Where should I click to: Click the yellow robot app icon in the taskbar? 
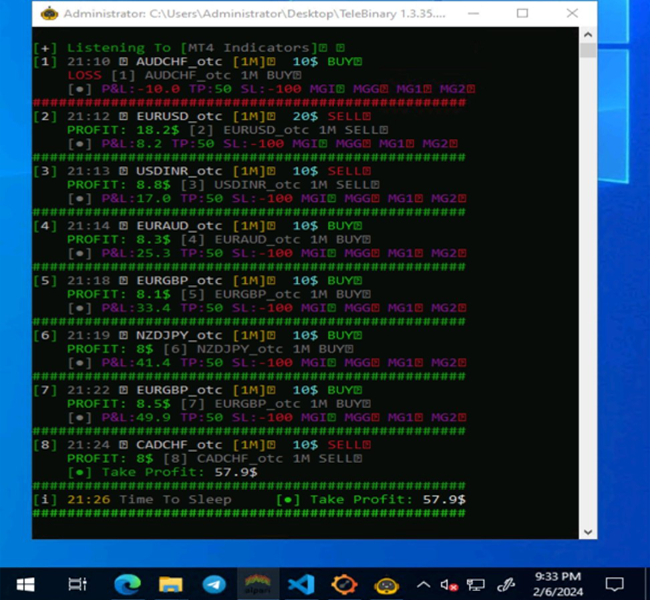388,584
